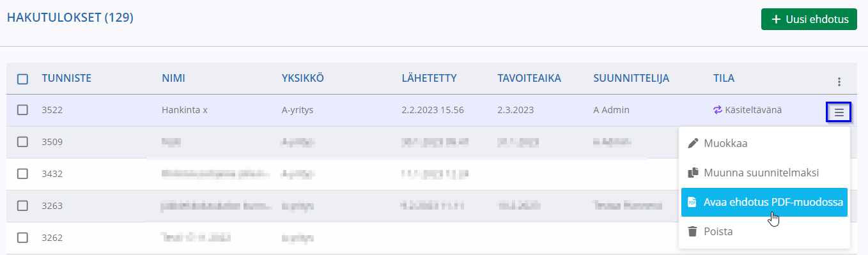
Task: Open the three-dot column options icon
Action: (x=839, y=82)
